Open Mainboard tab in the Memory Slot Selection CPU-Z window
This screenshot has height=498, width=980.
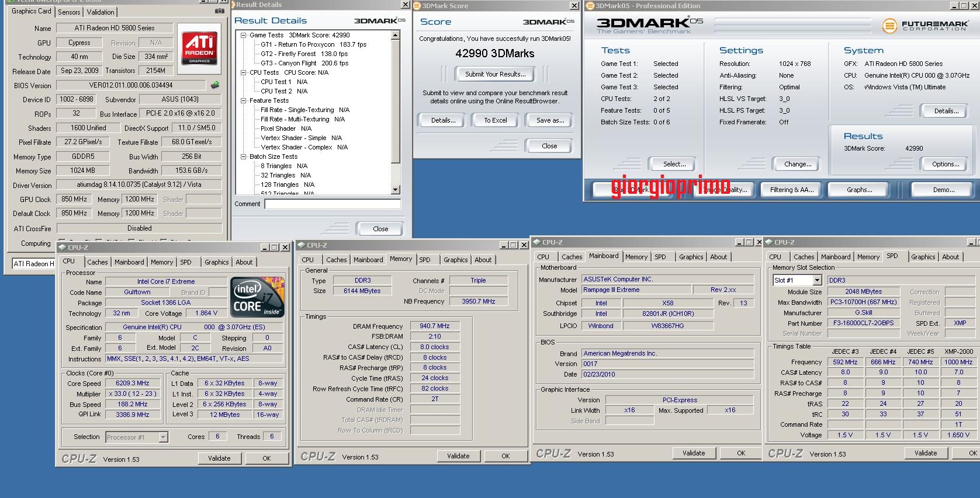point(836,257)
